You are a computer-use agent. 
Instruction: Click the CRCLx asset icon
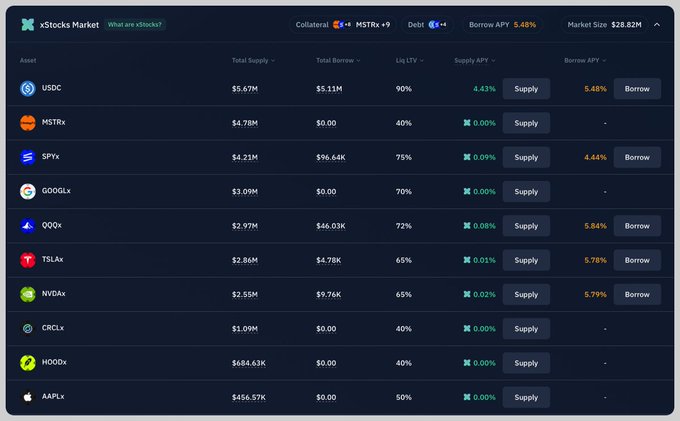(x=28, y=328)
